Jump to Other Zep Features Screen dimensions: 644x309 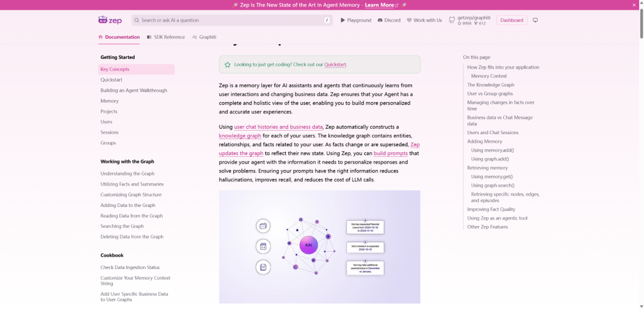click(x=488, y=227)
